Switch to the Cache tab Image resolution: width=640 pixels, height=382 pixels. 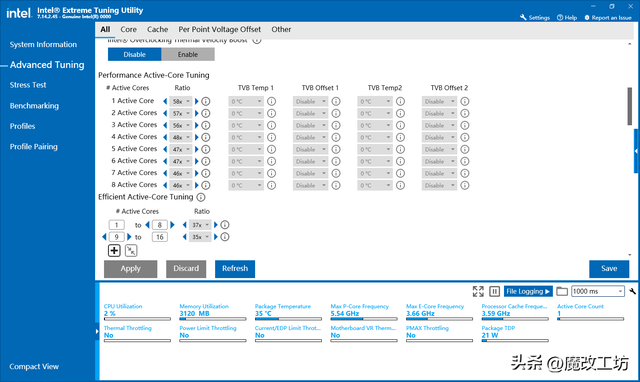point(158,29)
